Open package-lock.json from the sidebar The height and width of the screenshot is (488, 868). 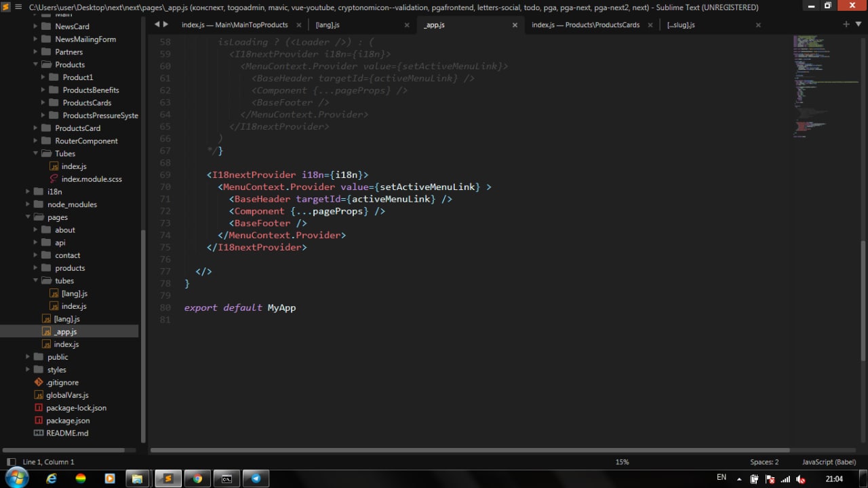[76, 408]
